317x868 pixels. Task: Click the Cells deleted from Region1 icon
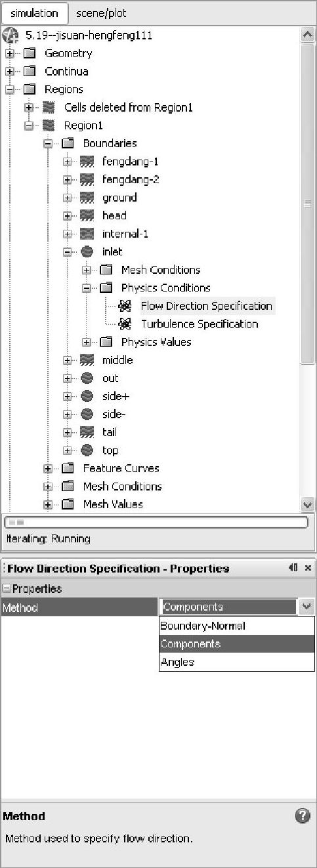click(x=49, y=107)
